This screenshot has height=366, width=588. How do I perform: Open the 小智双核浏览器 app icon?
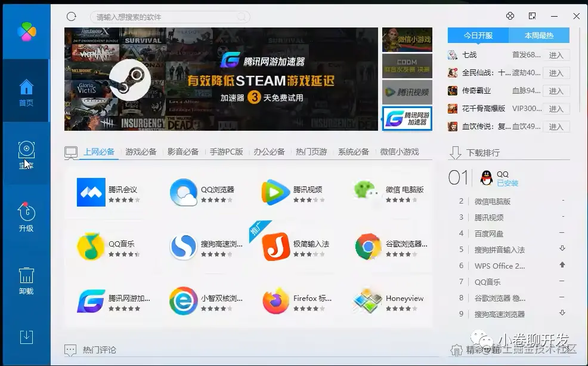[x=183, y=301]
